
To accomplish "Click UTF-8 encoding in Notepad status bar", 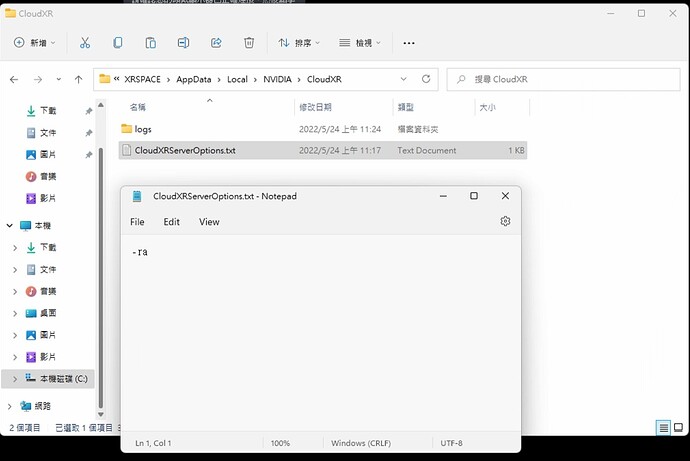I will 451,443.
